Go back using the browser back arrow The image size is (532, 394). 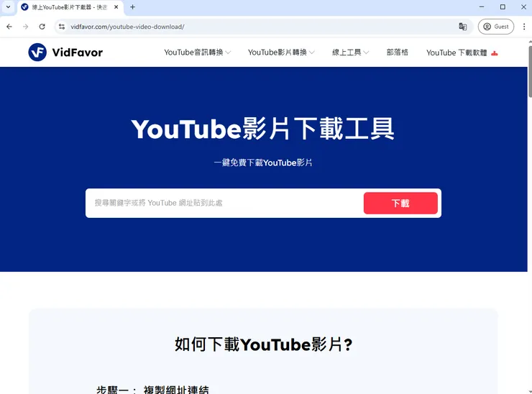pyautogui.click(x=9, y=27)
